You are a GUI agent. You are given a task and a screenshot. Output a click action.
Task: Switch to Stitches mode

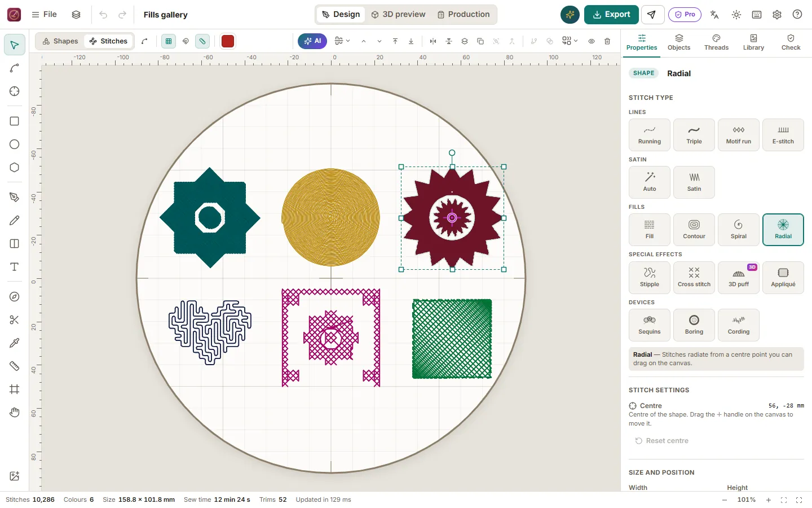point(108,41)
